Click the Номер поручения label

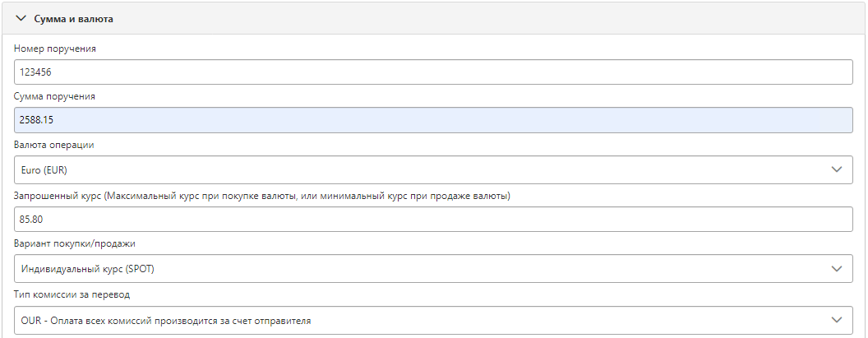pyautogui.click(x=55, y=49)
